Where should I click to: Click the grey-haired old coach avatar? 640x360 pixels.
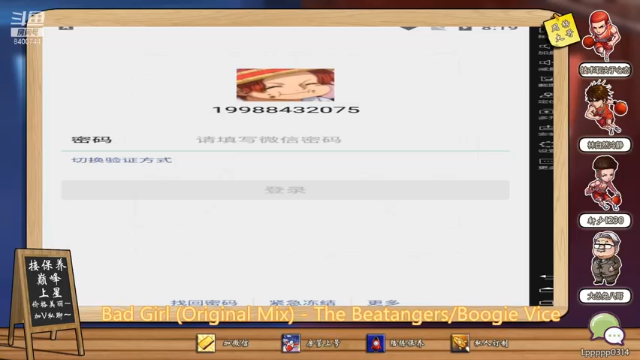pos(606,258)
